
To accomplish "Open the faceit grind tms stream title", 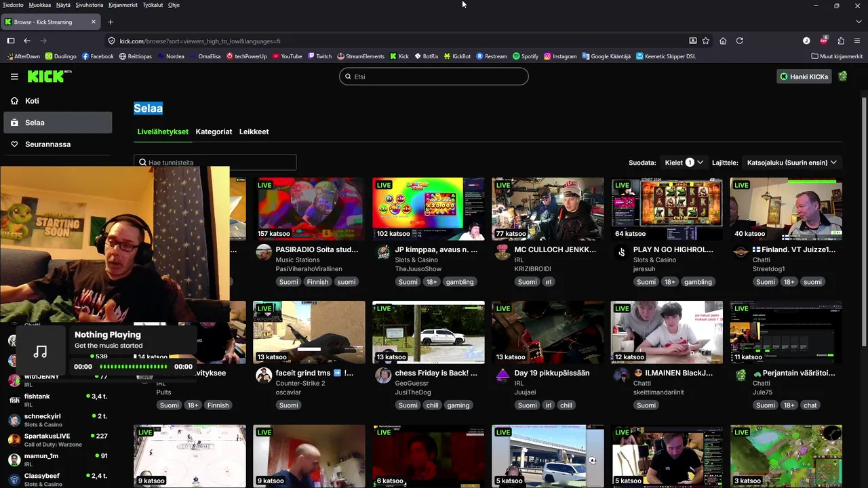I will pyautogui.click(x=314, y=373).
